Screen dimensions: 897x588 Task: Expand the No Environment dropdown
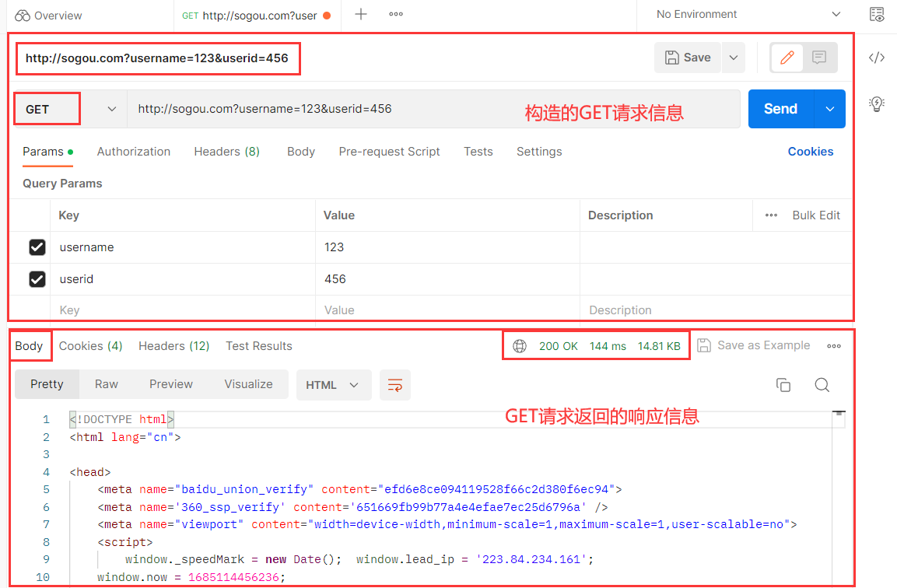(748, 14)
